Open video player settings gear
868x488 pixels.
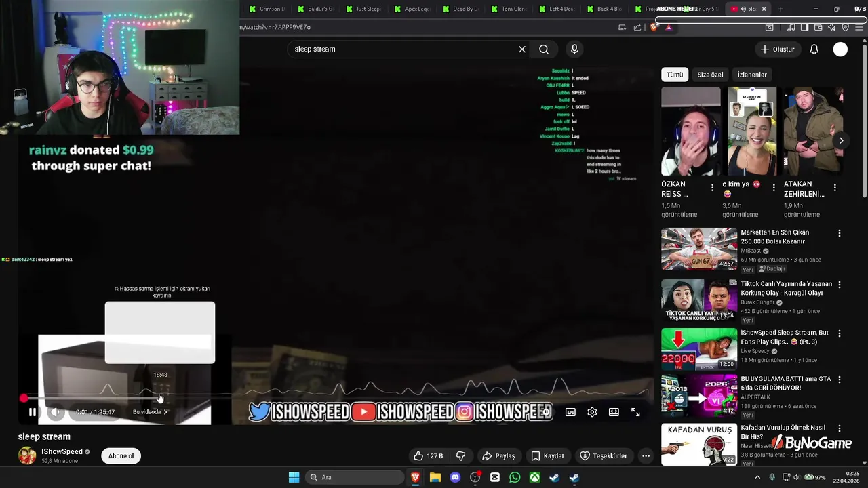point(592,412)
